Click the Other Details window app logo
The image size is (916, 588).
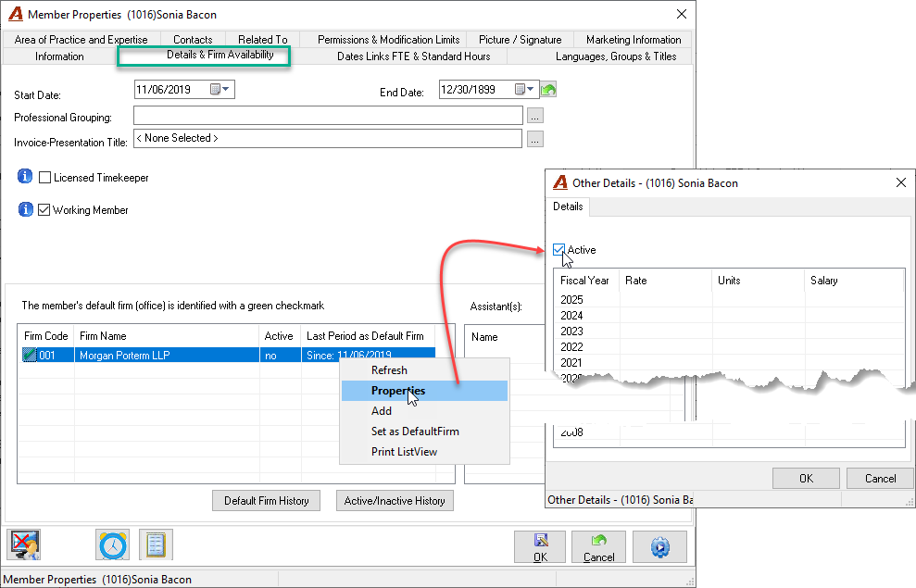[560, 182]
